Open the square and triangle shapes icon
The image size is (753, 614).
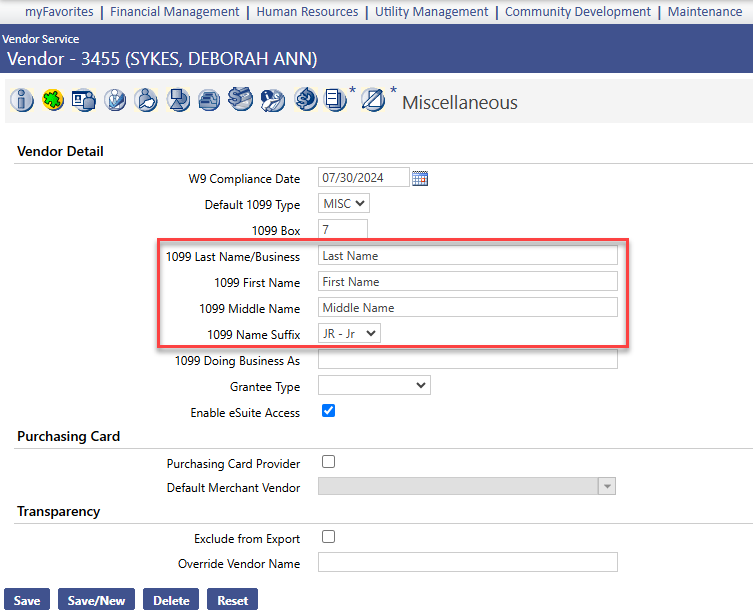coord(178,100)
